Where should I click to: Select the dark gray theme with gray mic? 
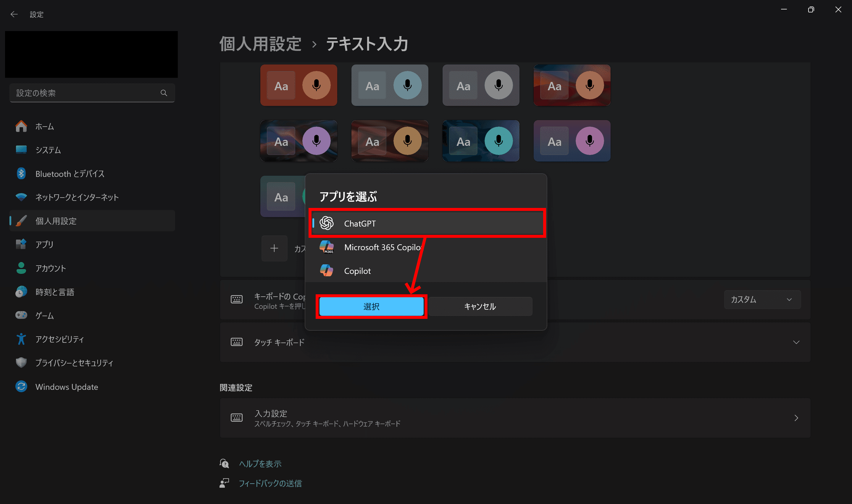coord(480,85)
